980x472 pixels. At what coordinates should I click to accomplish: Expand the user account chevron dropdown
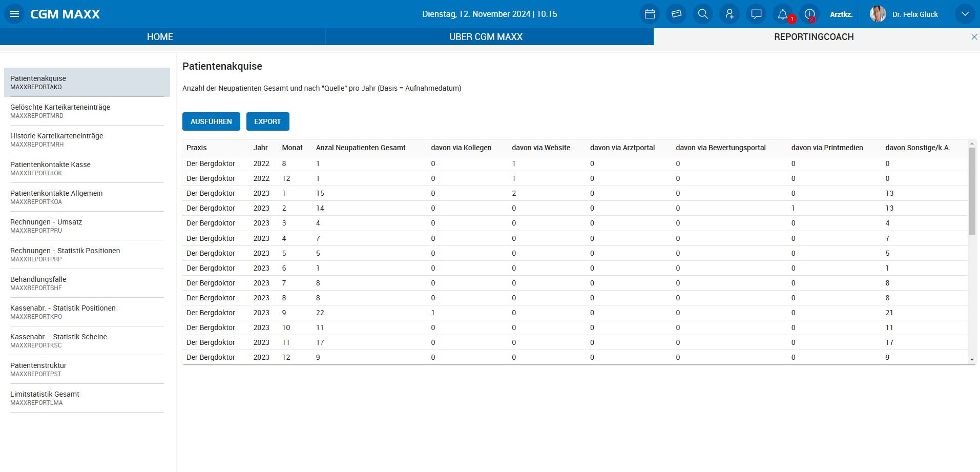click(x=965, y=14)
